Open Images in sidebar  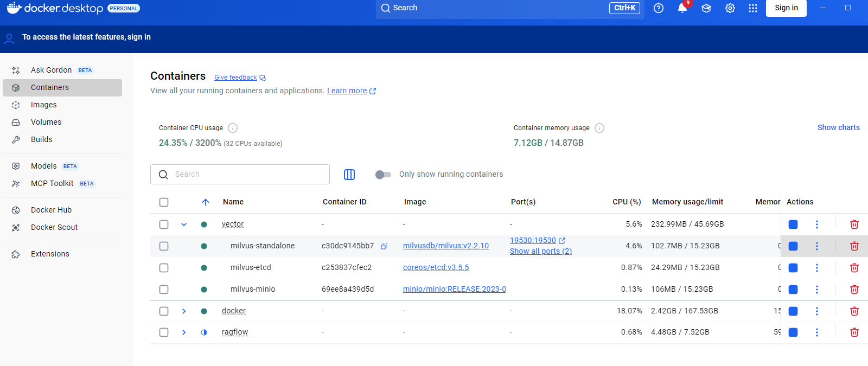pyautogui.click(x=62, y=105)
